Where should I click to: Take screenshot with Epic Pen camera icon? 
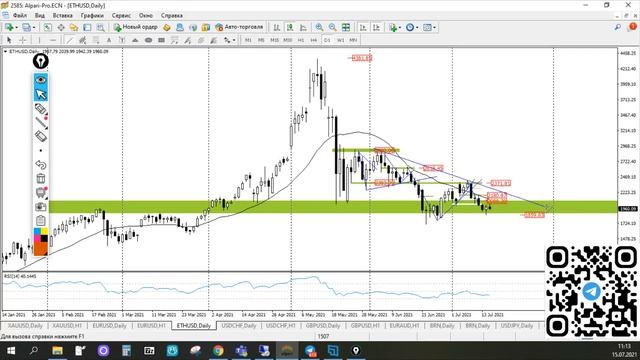pos(40,207)
